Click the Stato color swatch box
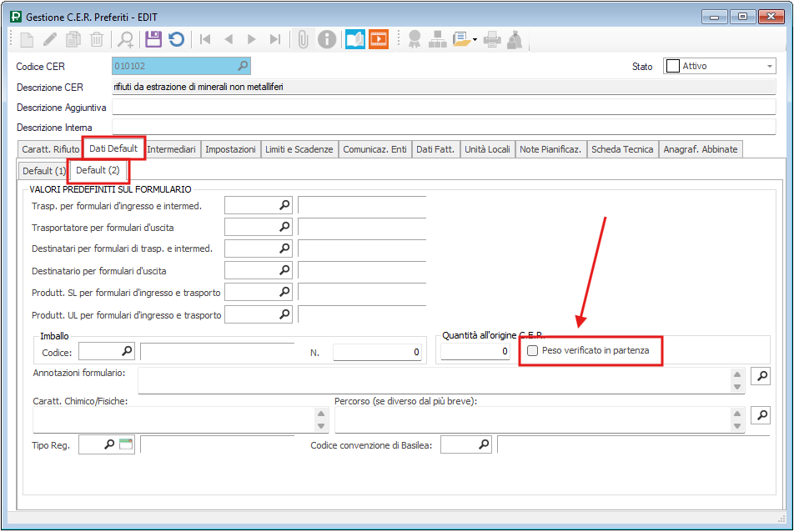The image size is (794, 532). pyautogui.click(x=672, y=67)
